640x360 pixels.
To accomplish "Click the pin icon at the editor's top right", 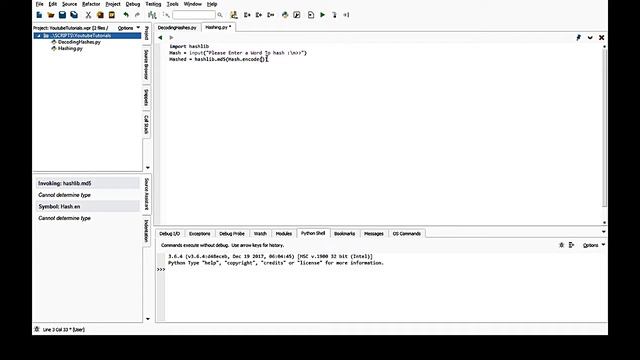I will (x=578, y=38).
